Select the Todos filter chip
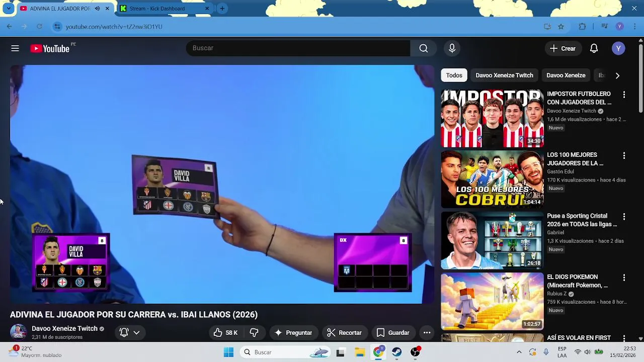644x362 pixels. (454, 75)
